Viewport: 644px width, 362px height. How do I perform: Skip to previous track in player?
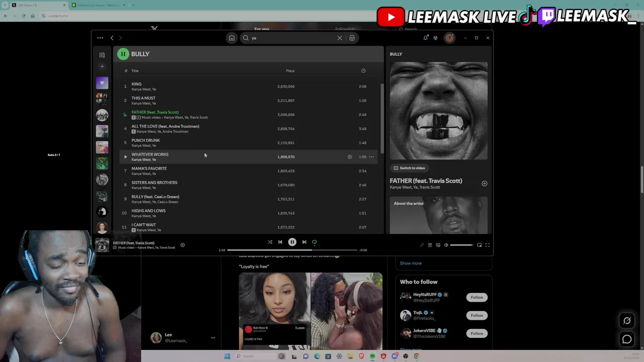click(280, 242)
